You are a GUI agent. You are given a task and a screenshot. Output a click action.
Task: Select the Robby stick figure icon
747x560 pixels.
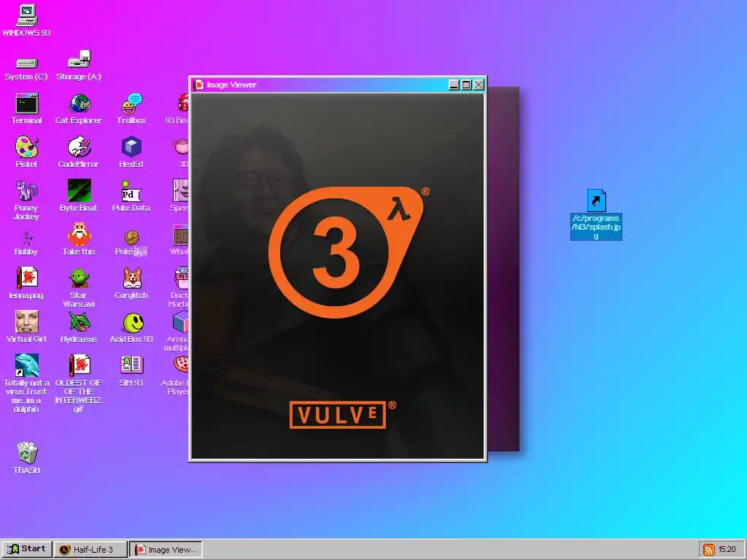tap(27, 239)
